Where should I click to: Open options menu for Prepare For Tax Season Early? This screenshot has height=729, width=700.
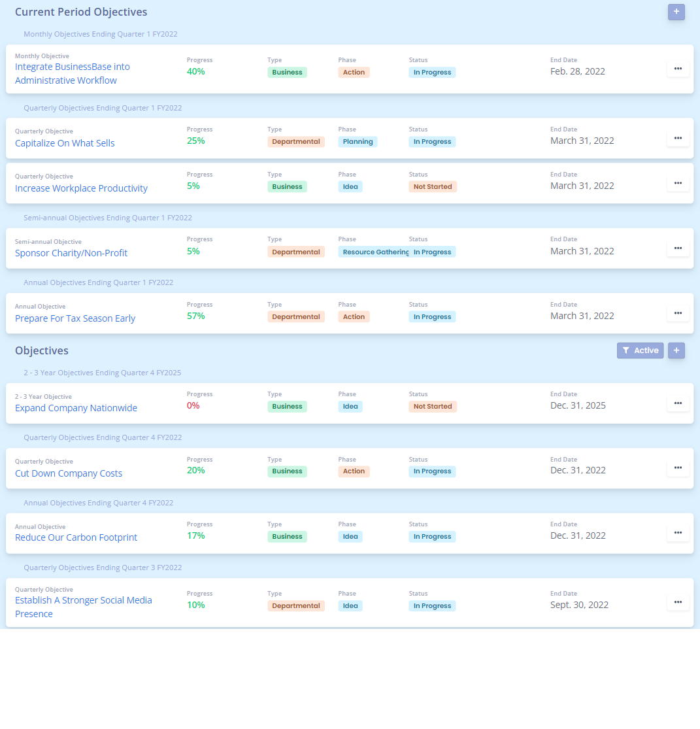(x=678, y=313)
